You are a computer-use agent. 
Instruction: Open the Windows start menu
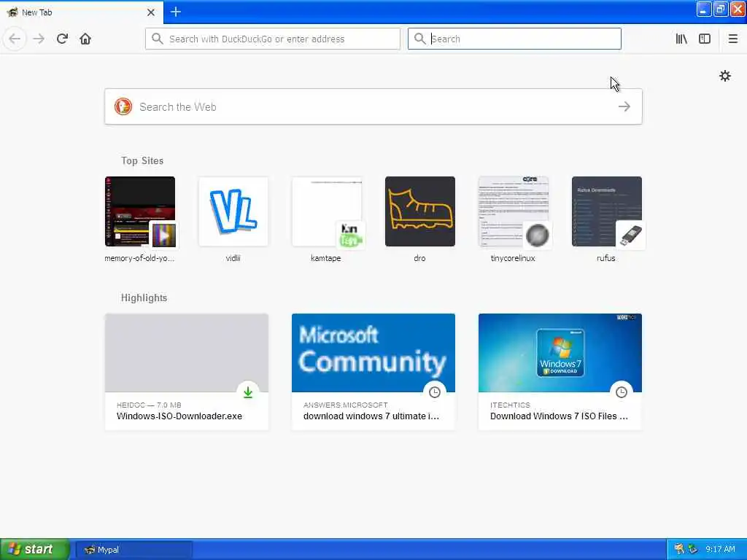coord(35,549)
